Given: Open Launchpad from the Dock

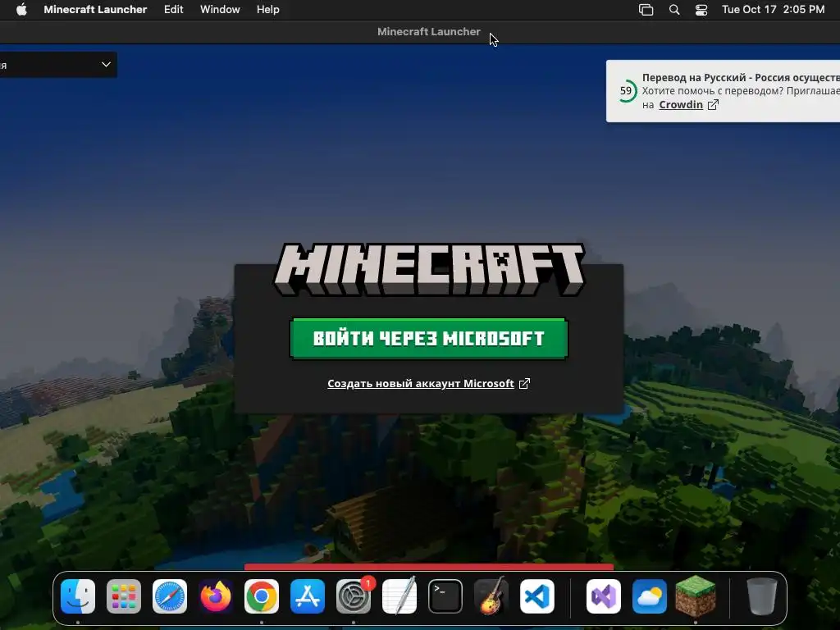Looking at the screenshot, I should [x=124, y=596].
